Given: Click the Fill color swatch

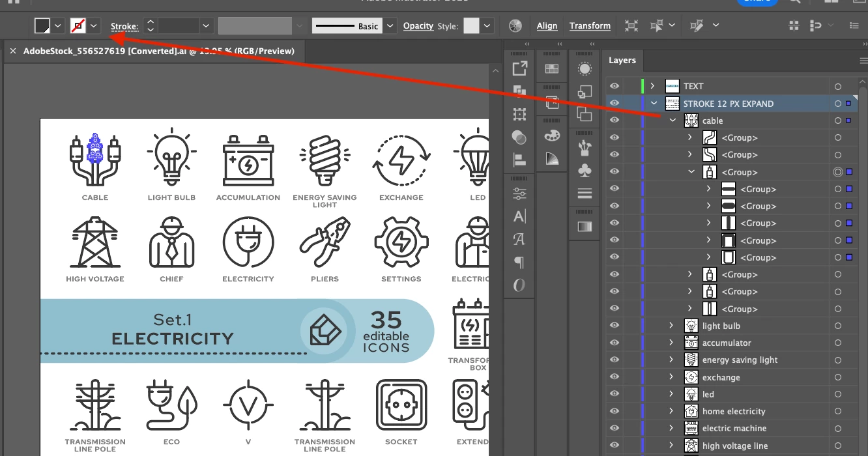Looking at the screenshot, I should [42, 26].
